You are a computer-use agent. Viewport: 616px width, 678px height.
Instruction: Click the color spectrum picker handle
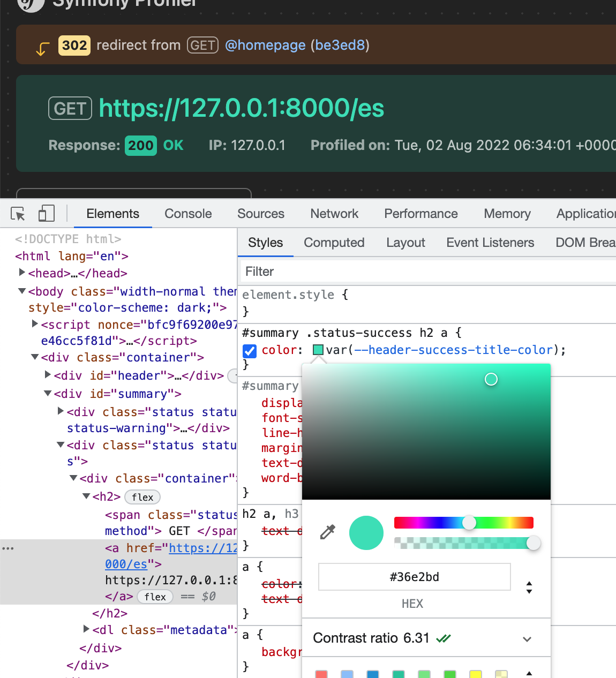(x=491, y=379)
